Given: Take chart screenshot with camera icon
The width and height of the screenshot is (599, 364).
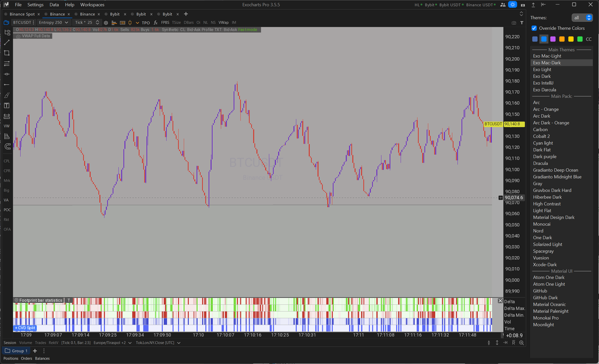Looking at the screenshot, I should click(514, 23).
